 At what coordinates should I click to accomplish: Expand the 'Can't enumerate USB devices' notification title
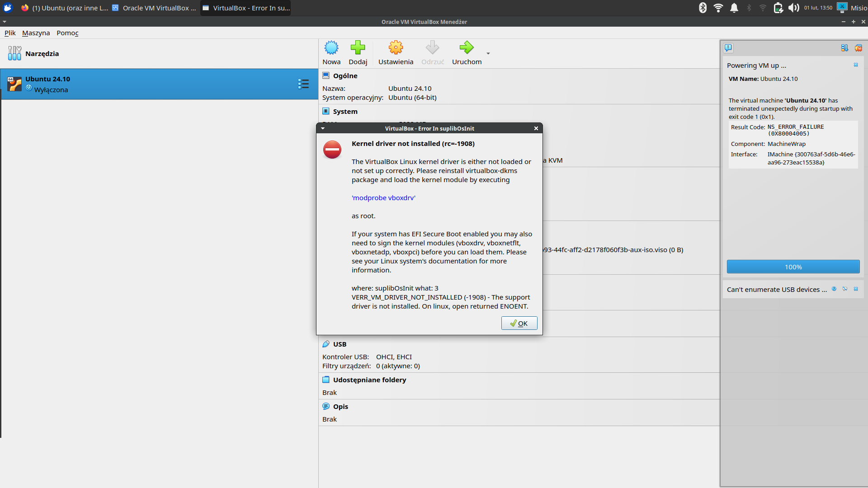(x=777, y=290)
